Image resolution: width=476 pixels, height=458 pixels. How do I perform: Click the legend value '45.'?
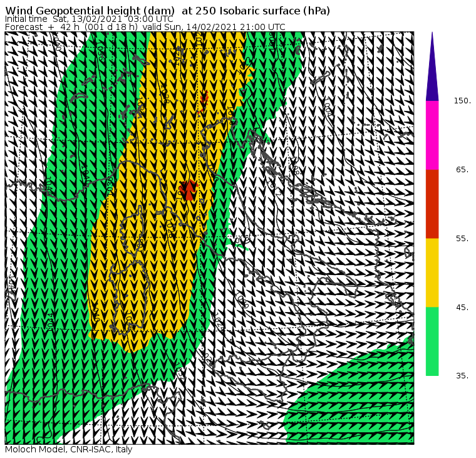(462, 308)
